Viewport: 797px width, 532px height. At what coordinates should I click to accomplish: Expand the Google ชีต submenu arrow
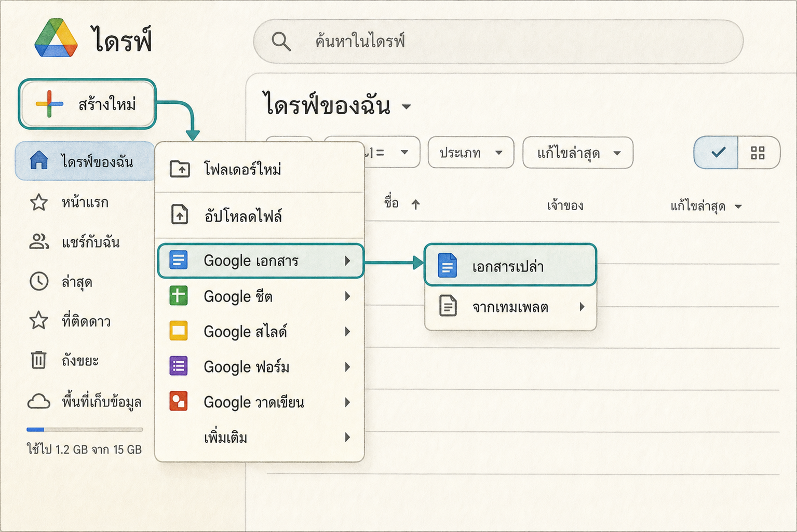point(347,296)
